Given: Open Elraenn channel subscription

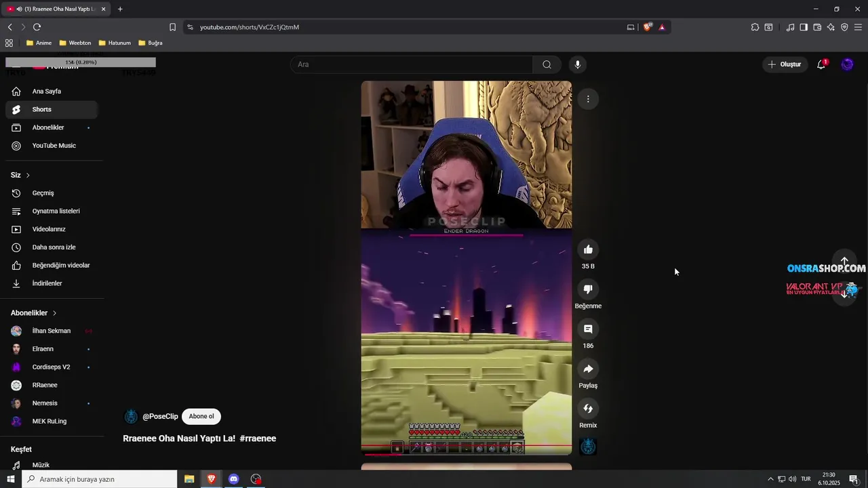Looking at the screenshot, I should 52,349.
